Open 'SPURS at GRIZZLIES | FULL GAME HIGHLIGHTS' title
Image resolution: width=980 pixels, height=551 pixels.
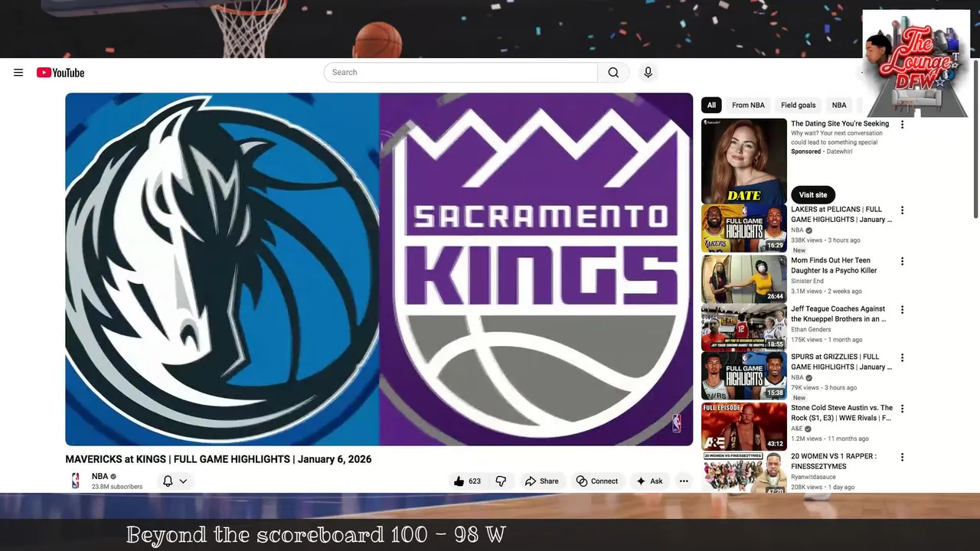point(841,362)
